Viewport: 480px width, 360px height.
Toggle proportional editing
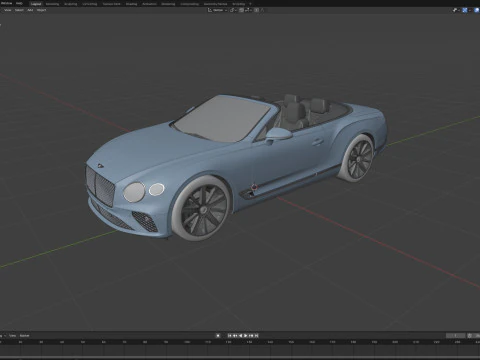(256, 10)
